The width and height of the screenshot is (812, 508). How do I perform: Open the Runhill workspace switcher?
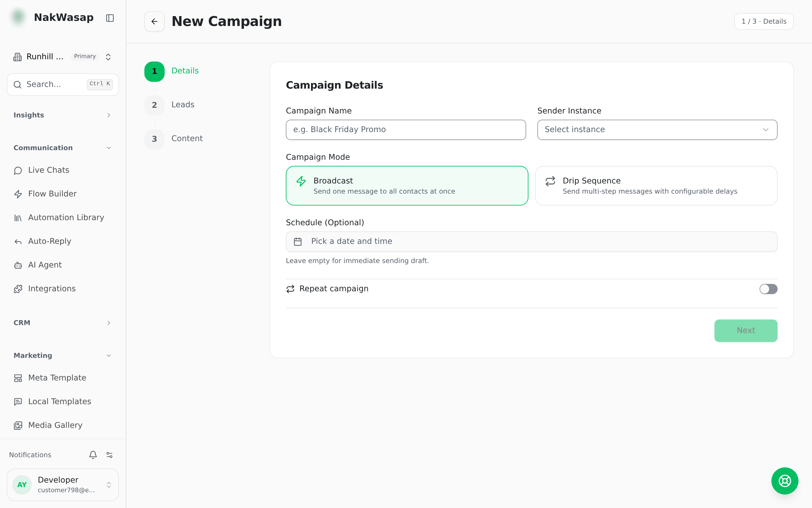point(62,56)
